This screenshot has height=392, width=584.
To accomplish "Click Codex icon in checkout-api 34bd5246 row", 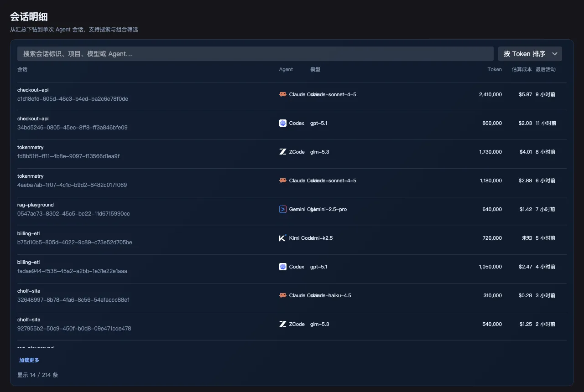I will click(283, 123).
